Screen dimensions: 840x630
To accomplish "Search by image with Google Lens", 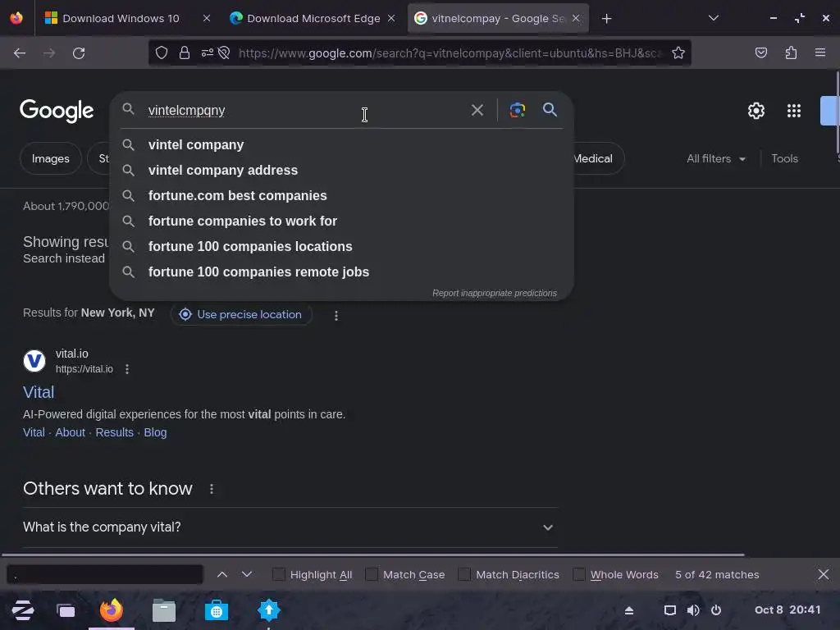I will tap(517, 111).
